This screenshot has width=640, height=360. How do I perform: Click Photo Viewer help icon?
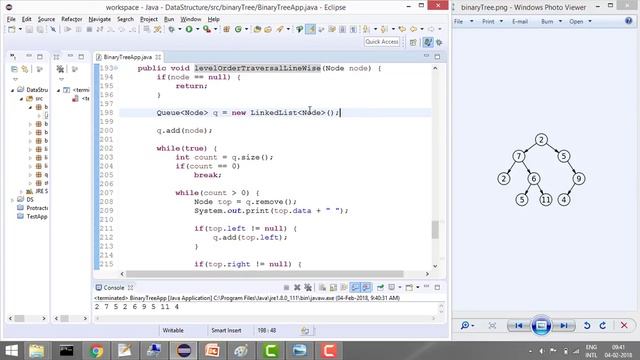click(x=629, y=21)
